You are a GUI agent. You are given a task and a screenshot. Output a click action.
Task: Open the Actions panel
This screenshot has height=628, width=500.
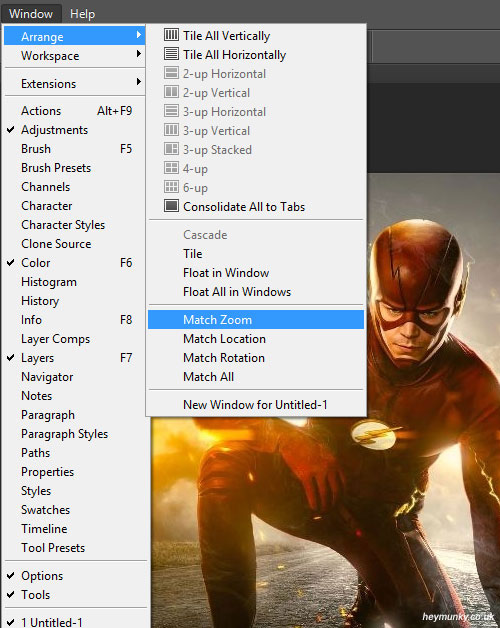click(75, 111)
